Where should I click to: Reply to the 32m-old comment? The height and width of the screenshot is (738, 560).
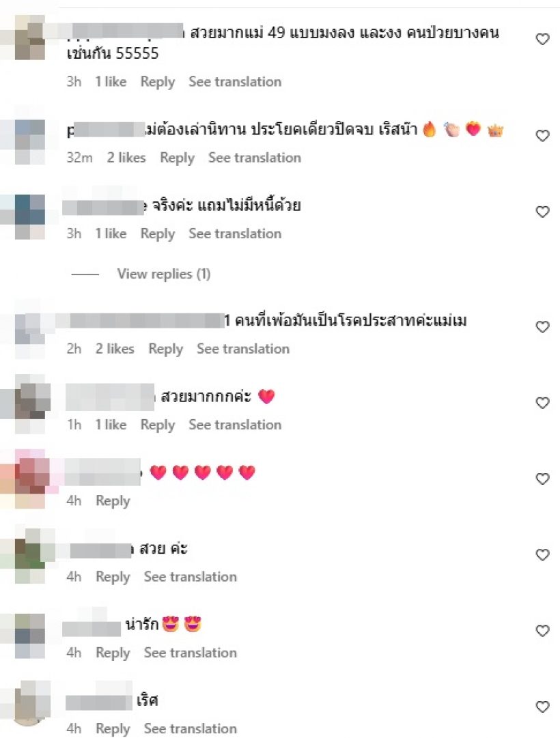pyautogui.click(x=177, y=158)
